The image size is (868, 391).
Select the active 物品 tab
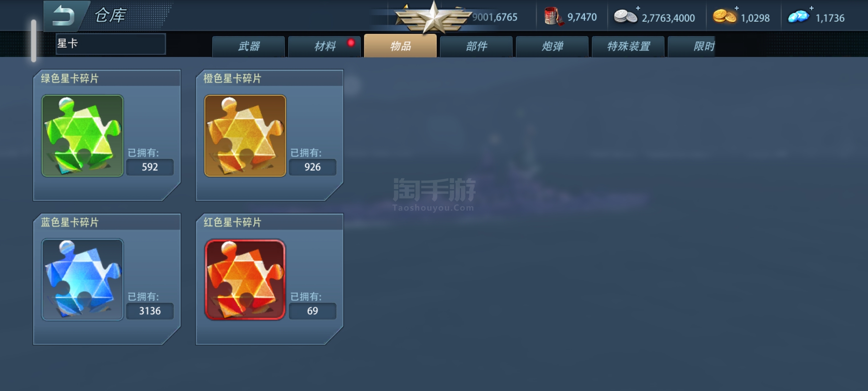click(x=400, y=46)
